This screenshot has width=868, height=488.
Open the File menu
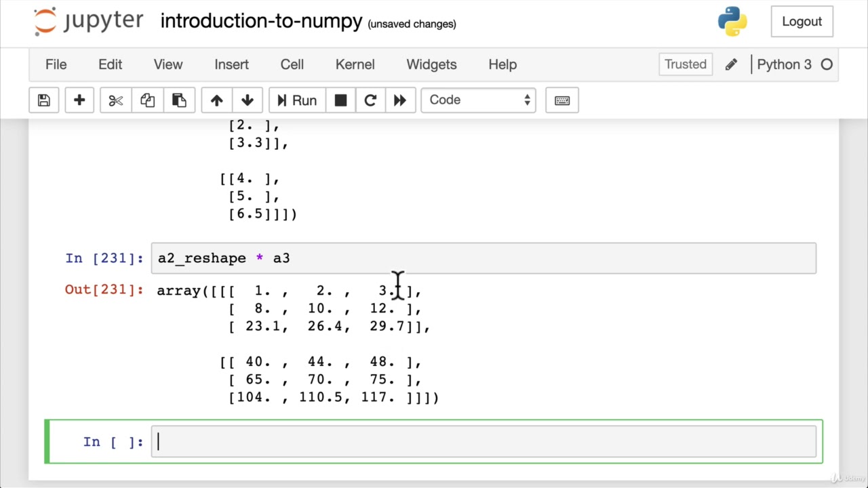point(56,64)
